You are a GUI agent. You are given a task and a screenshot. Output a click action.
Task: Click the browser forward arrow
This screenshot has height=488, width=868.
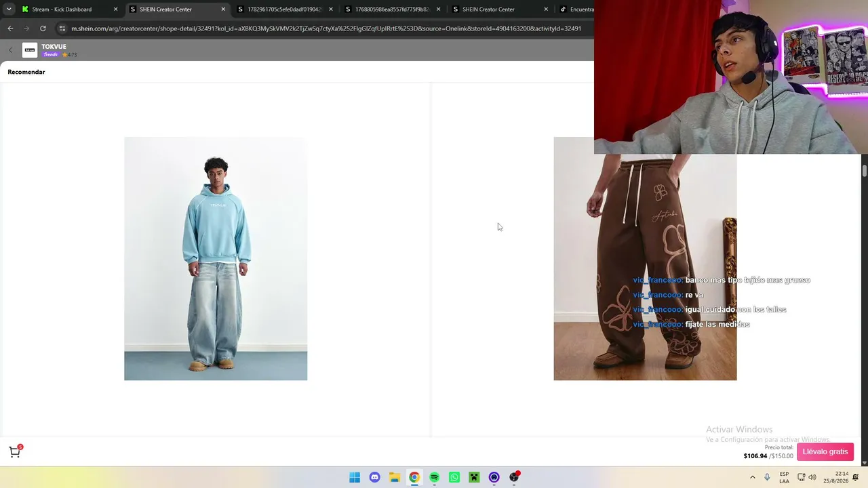coord(26,28)
